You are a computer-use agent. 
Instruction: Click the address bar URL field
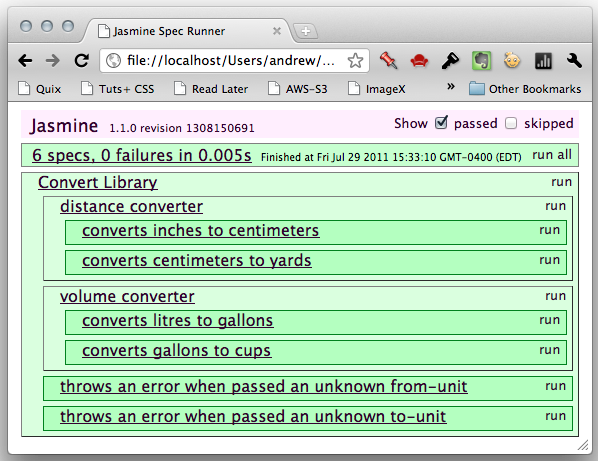[x=230, y=61]
